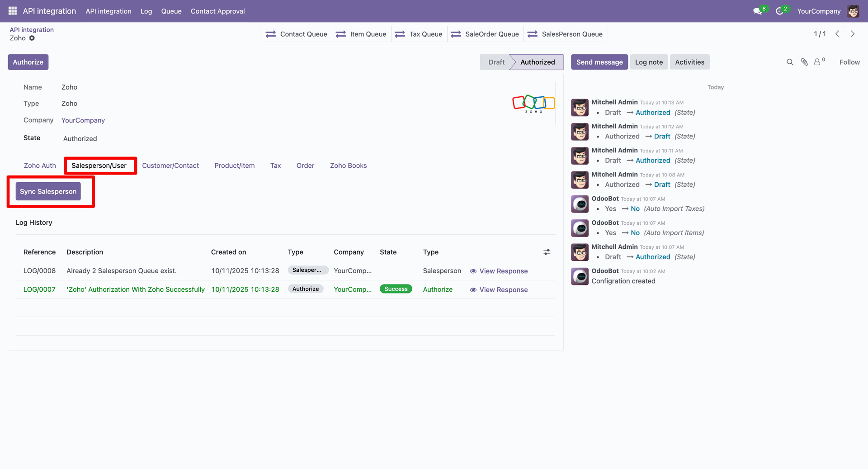Image resolution: width=868 pixels, height=469 pixels.
Task: Open the YourCompany company link
Action: [83, 120]
